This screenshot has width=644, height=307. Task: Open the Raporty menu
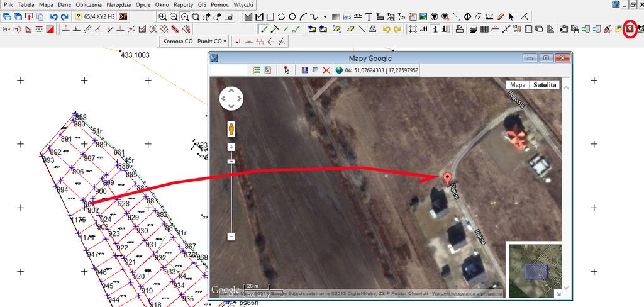pos(183,5)
